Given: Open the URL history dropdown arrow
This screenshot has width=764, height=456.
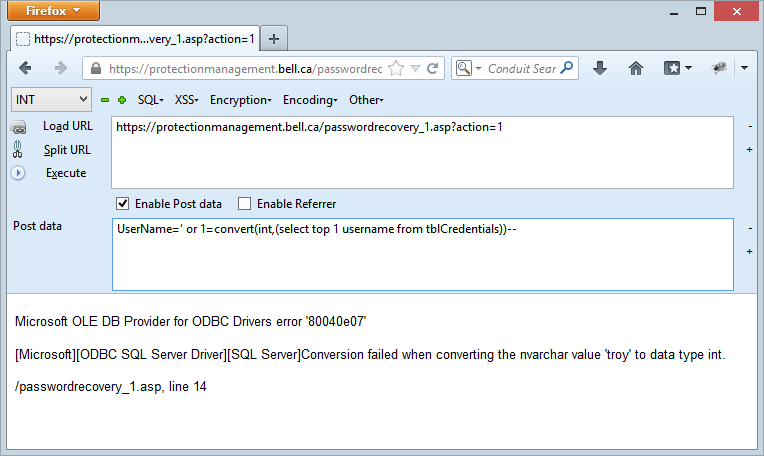Looking at the screenshot, I should [x=415, y=69].
